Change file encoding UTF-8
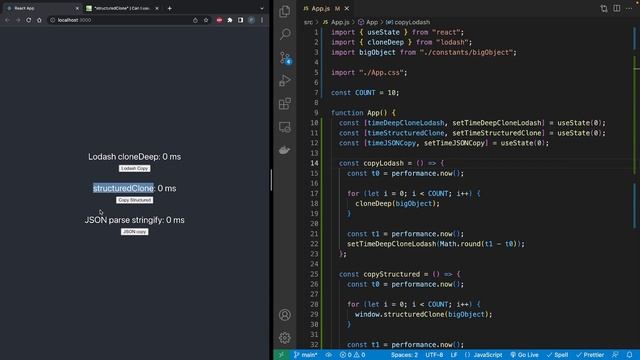The image size is (640, 360). click(x=434, y=355)
